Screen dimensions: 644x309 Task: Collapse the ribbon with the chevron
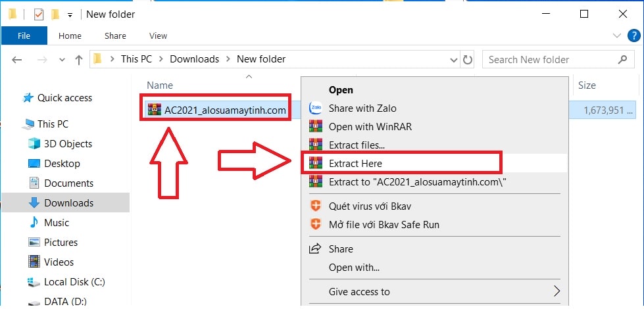[x=617, y=36]
